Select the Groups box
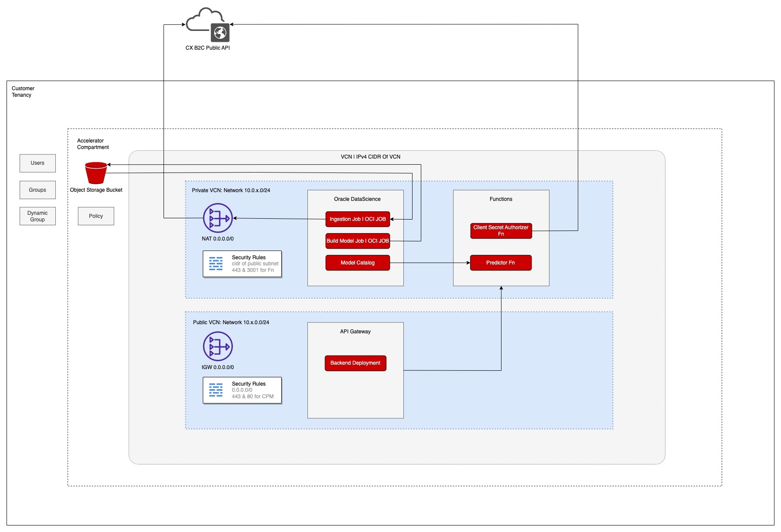 38,190
